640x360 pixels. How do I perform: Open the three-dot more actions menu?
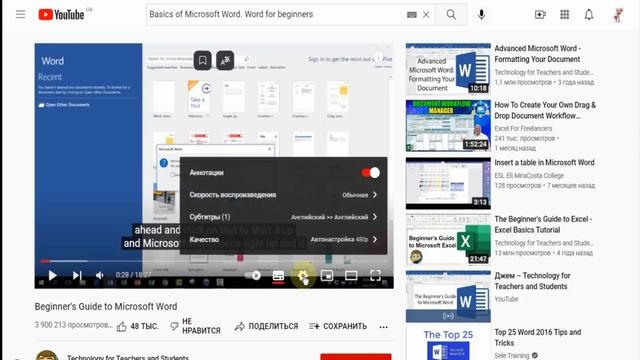(x=383, y=327)
